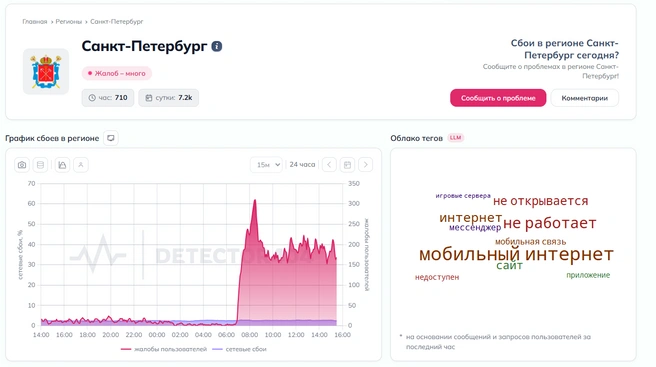Click the Сбои в регионе Санкт-Петербург сегодня? heading
The width and height of the screenshot is (656, 367).
tap(564, 49)
